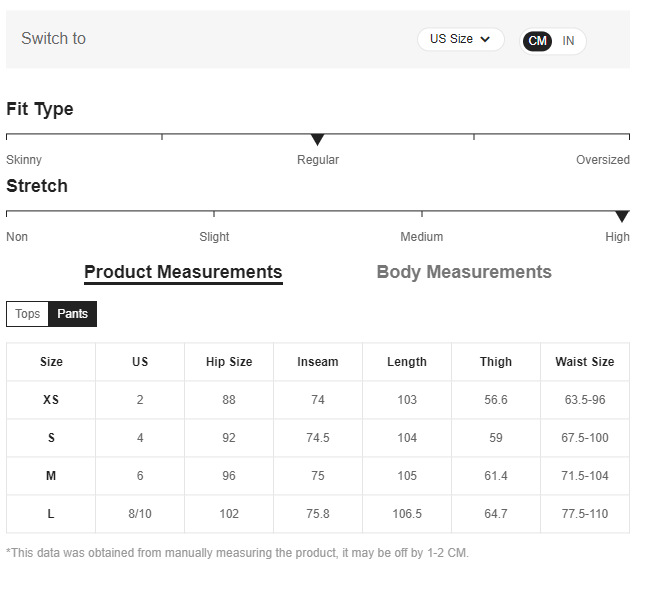The image size is (662, 592).
Task: Switch units to IN
Action: [568, 41]
